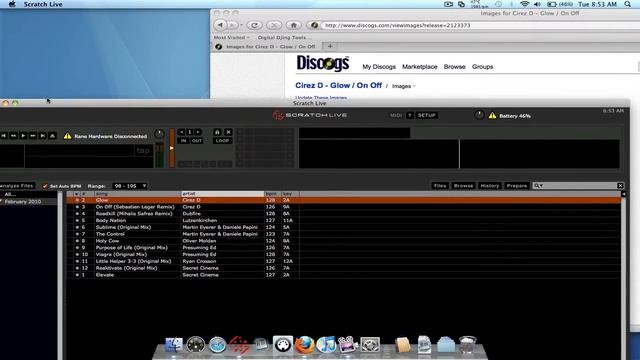Image resolution: width=640 pixels, height=360 pixels.
Task: Click the Analyze Files button
Action: tap(17, 186)
